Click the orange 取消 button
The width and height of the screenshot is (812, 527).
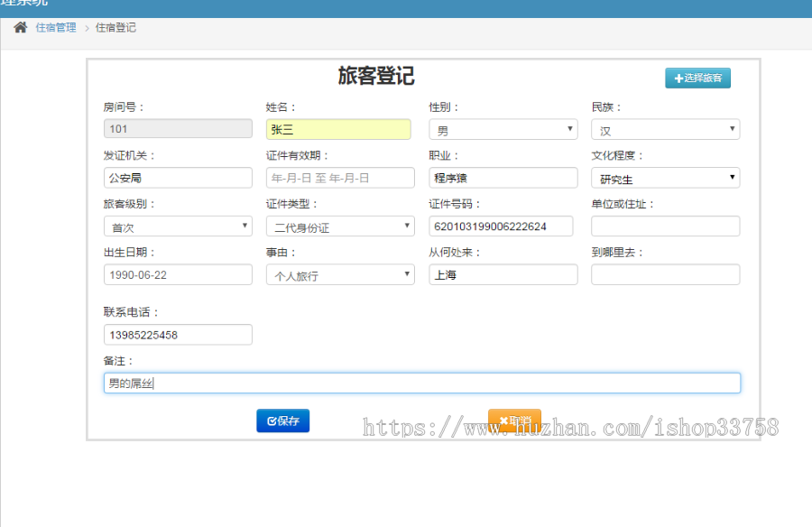click(514, 421)
